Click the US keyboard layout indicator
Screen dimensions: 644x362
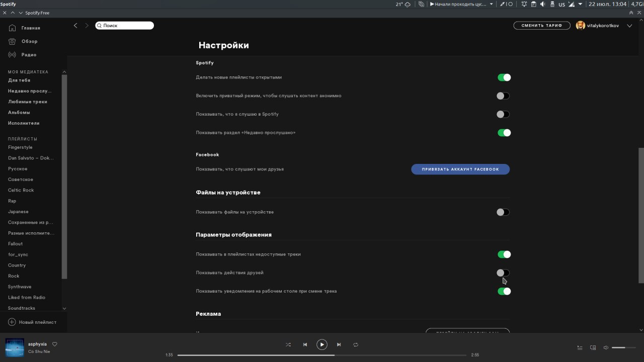tap(561, 4)
